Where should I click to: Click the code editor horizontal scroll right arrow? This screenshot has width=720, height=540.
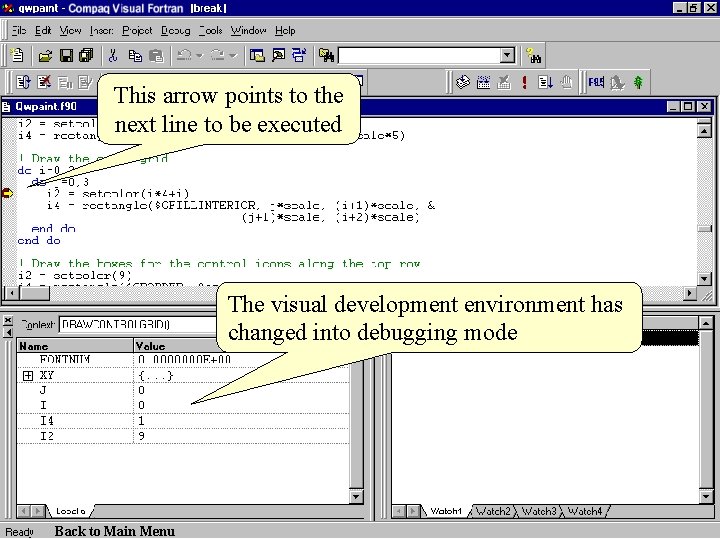coord(690,293)
